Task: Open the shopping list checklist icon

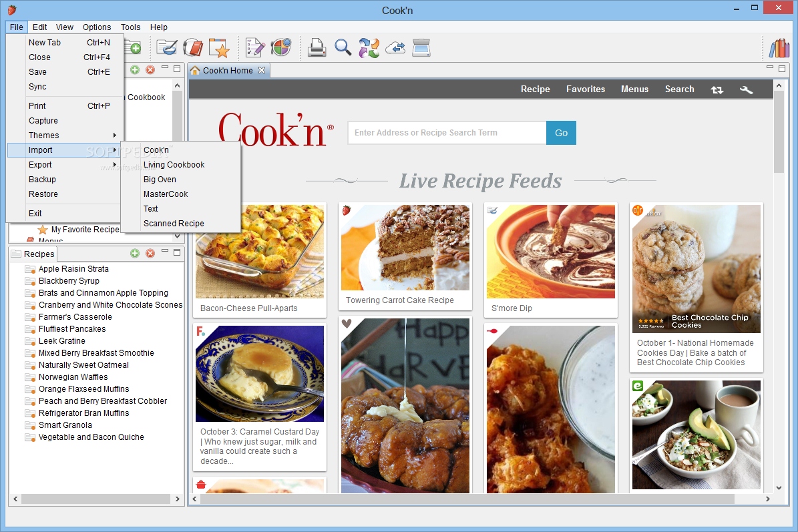Action: click(254, 48)
